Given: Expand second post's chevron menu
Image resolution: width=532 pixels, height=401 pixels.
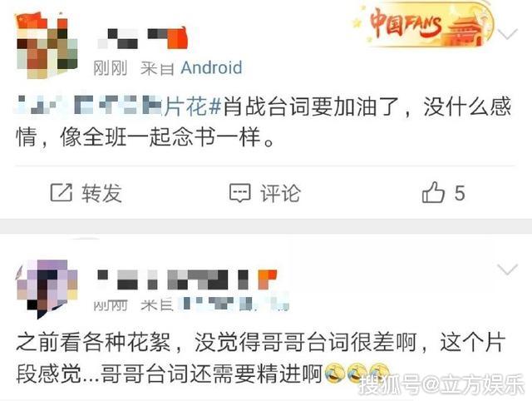Looking at the screenshot, I should (x=507, y=270).
